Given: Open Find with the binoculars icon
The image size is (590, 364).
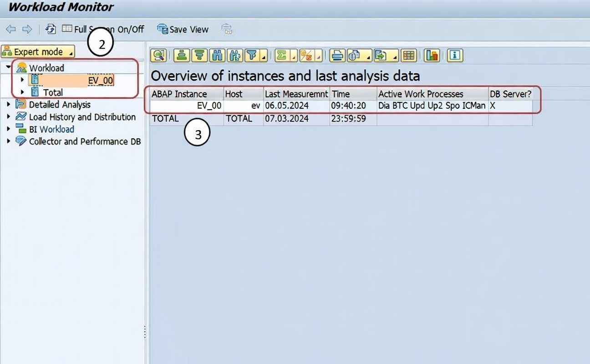Looking at the screenshot, I should tap(216, 56).
